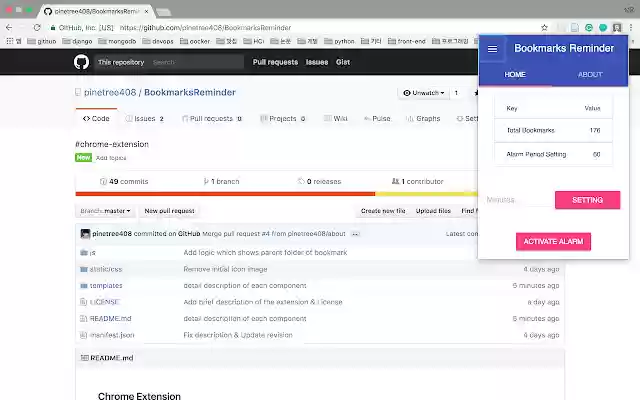Open the mongodb bookmarks folder
This screenshot has height=400, width=640.
tap(117, 41)
